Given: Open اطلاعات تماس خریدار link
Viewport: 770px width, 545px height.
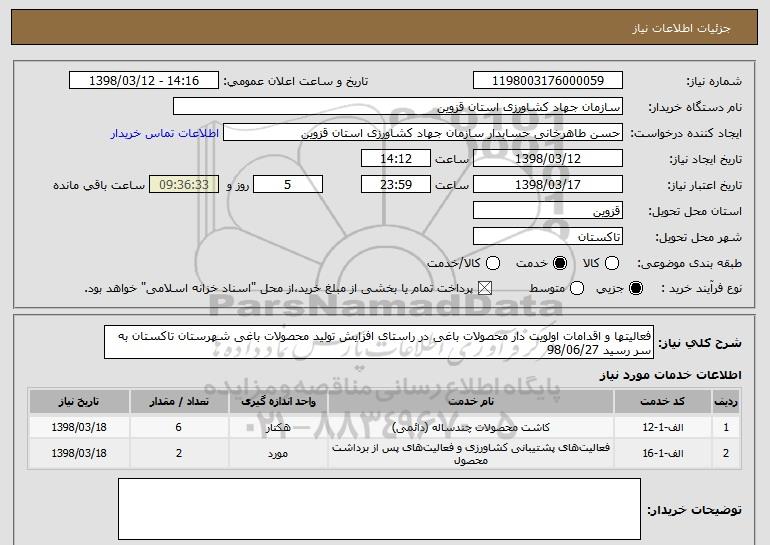Looking at the screenshot, I should click(165, 133).
